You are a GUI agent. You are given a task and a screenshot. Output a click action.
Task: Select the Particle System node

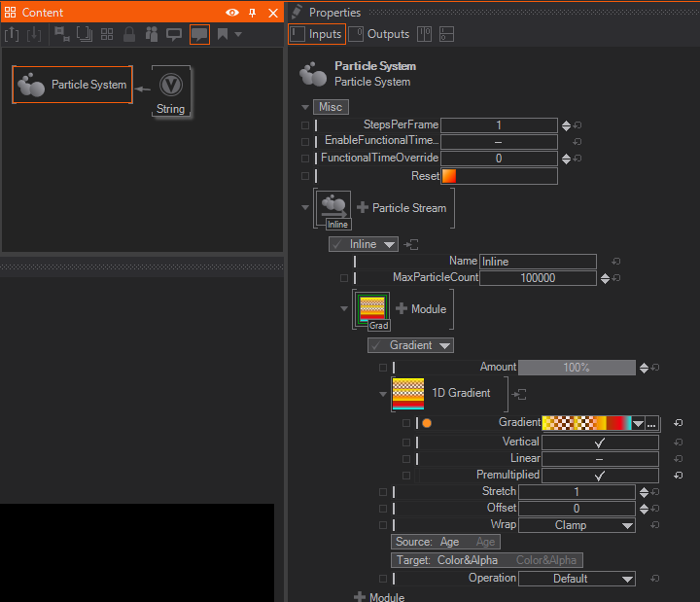(x=72, y=85)
